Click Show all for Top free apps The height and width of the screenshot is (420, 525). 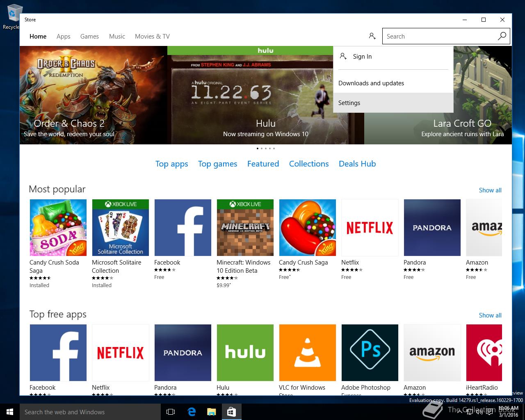click(x=490, y=315)
